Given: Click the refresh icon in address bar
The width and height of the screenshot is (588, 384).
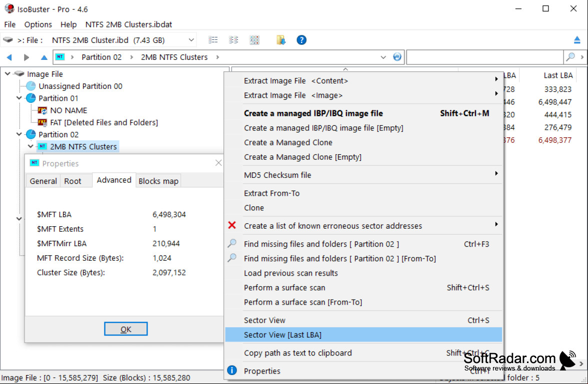Looking at the screenshot, I should pos(397,57).
